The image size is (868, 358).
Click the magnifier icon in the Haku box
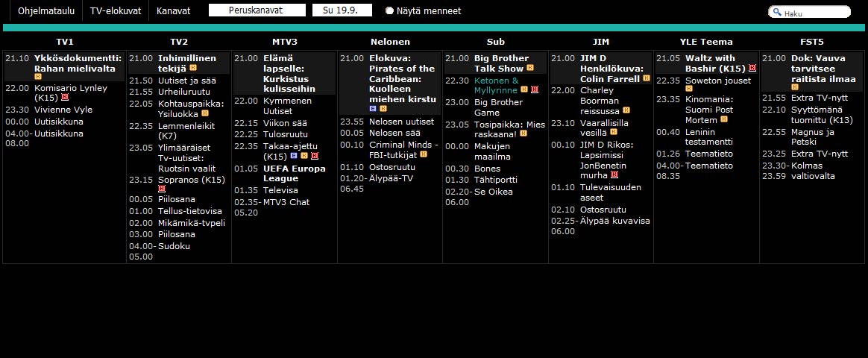pos(777,12)
